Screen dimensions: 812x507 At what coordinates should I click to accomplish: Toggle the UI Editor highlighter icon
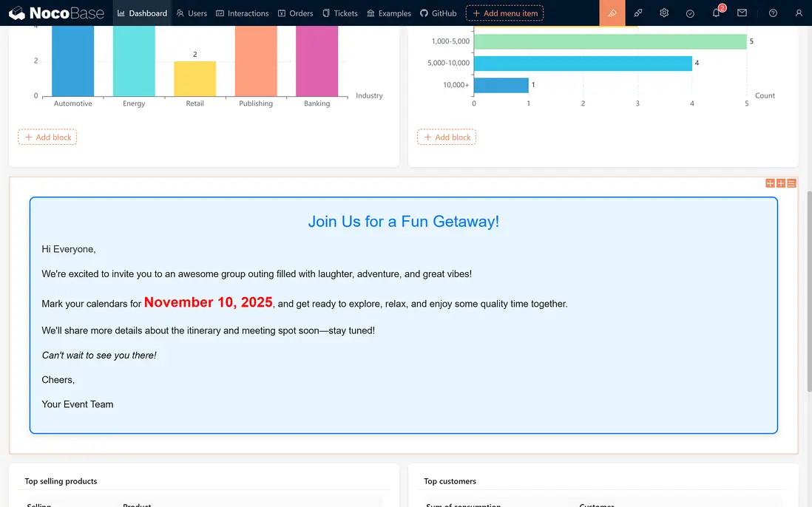(612, 13)
